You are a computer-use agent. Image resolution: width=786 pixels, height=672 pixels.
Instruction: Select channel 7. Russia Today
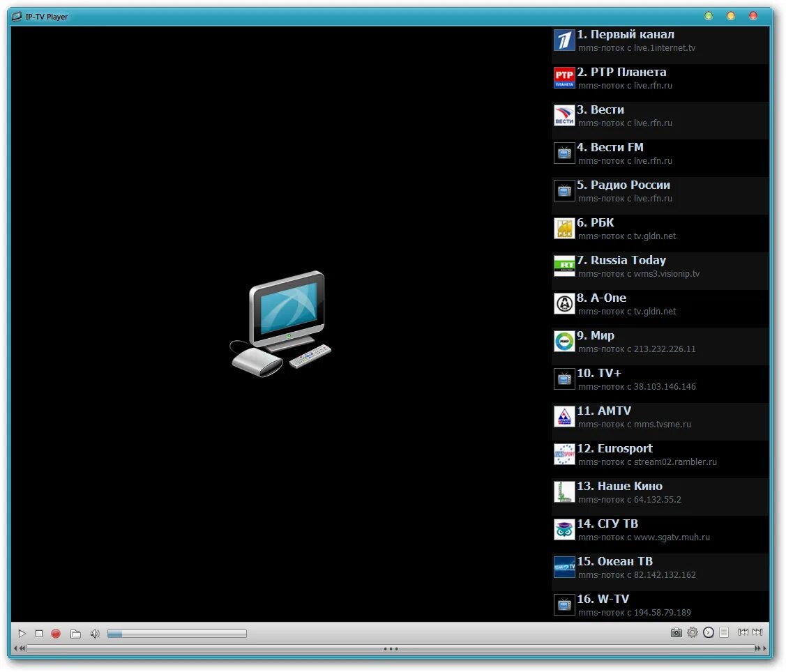point(660,271)
